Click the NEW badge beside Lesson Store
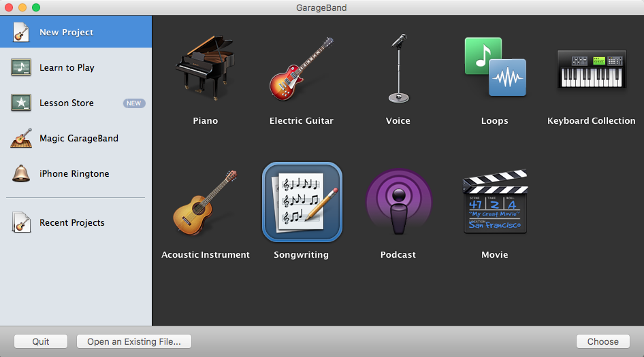This screenshot has width=644, height=357. coord(134,103)
